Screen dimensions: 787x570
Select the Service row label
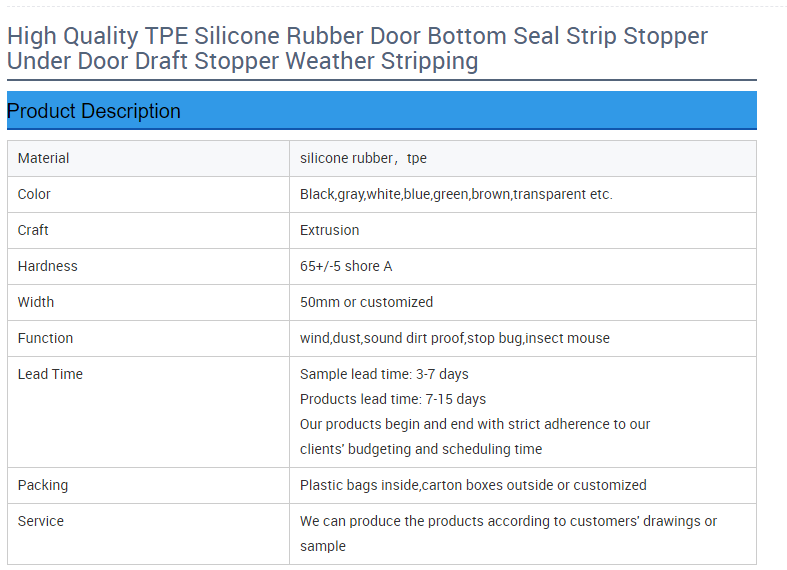41,521
